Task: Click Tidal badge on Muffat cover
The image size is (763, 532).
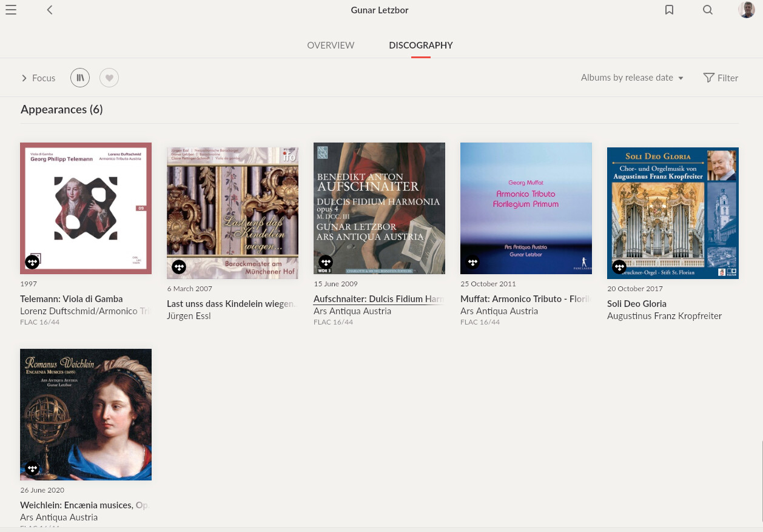Action: pyautogui.click(x=472, y=262)
